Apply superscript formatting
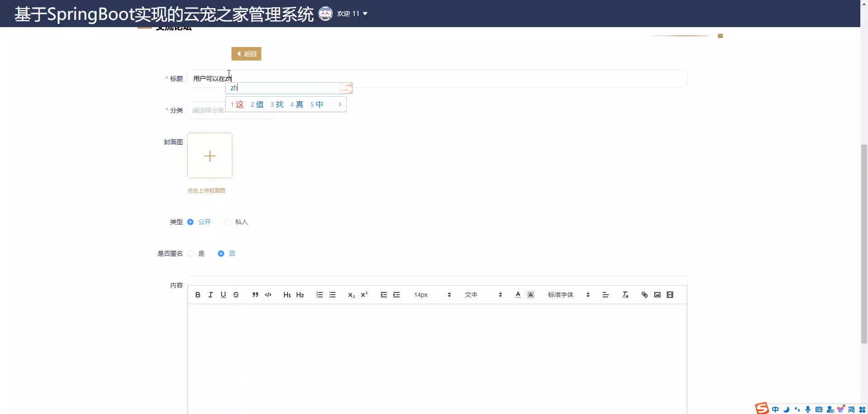The image size is (868, 414). click(x=364, y=295)
